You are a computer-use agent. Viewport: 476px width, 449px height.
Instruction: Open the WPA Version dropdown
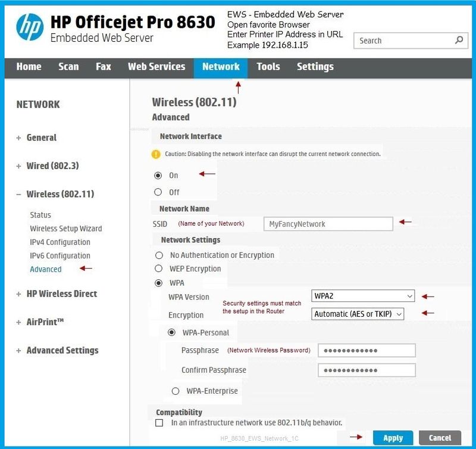pyautogui.click(x=363, y=296)
